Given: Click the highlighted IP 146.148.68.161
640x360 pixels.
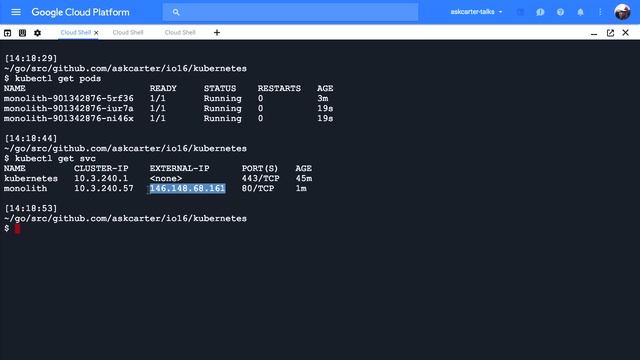Looking at the screenshot, I should [x=187, y=188].
